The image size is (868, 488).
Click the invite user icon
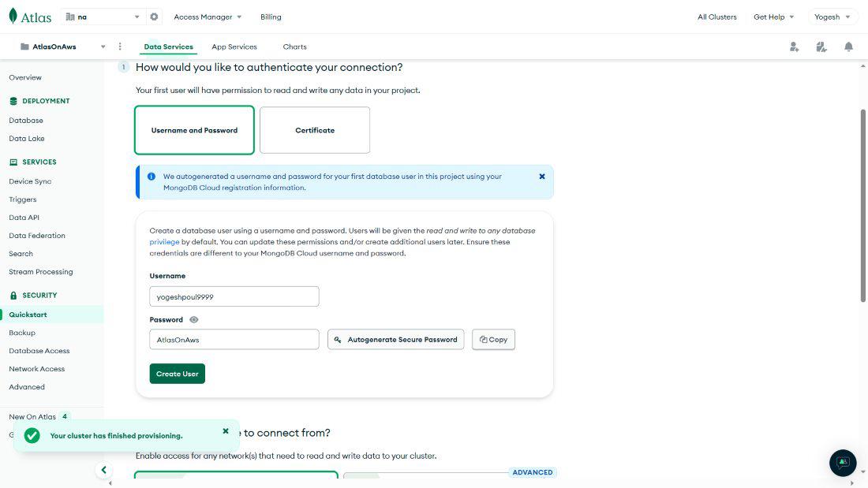click(794, 47)
